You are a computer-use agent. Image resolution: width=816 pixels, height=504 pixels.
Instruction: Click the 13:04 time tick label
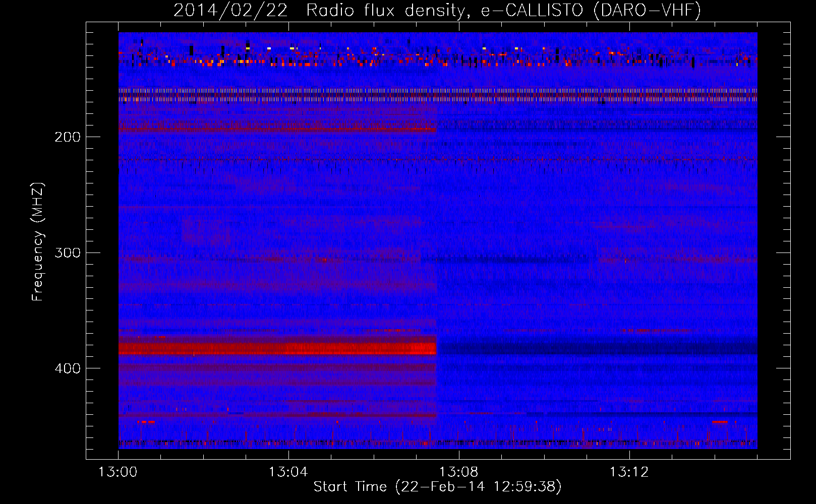(288, 472)
